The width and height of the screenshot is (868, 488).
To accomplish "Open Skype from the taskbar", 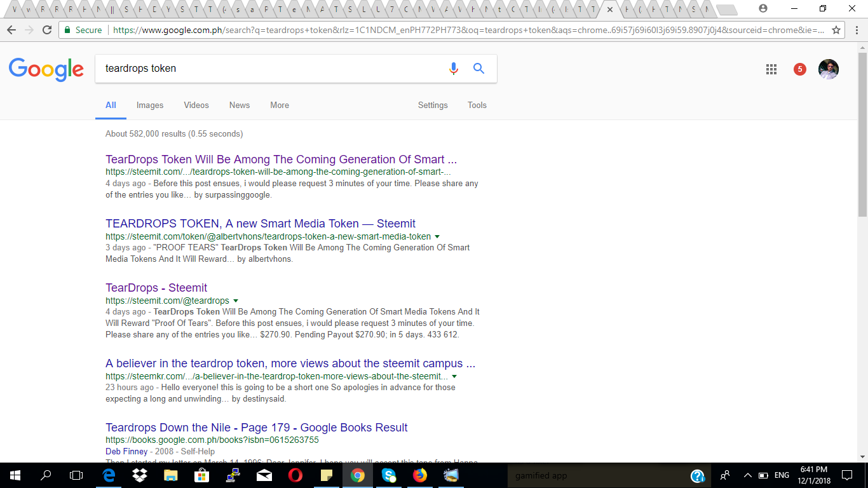I will 389,475.
